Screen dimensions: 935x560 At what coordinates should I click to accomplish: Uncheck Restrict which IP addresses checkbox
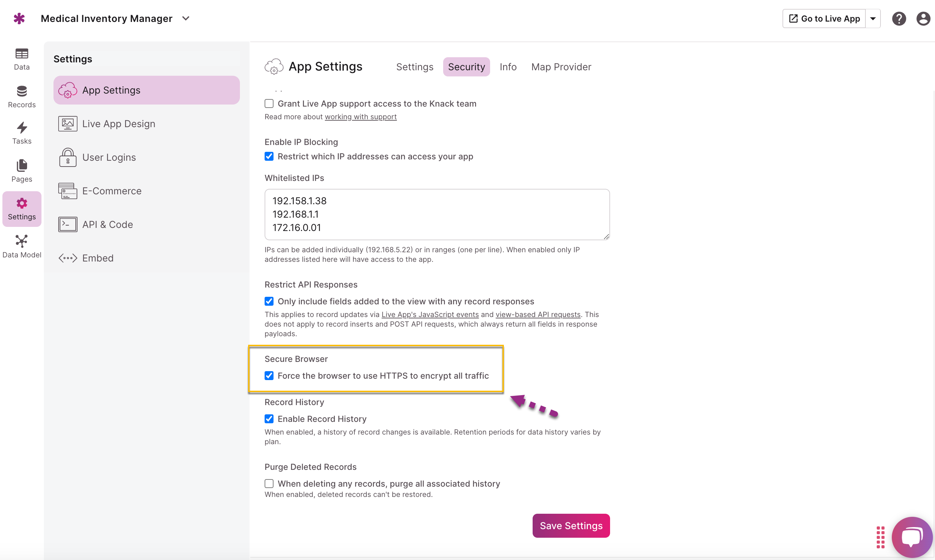[x=269, y=156]
